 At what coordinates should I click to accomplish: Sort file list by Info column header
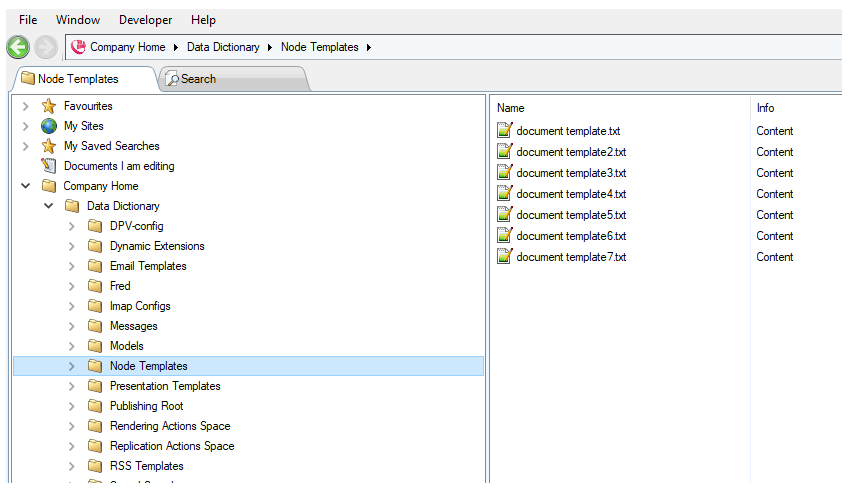765,108
